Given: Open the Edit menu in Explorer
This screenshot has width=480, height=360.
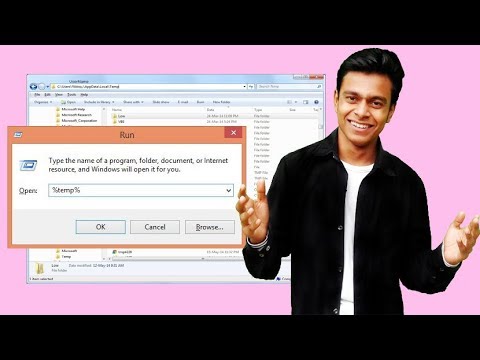Looking at the screenshot, I should click(48, 95).
